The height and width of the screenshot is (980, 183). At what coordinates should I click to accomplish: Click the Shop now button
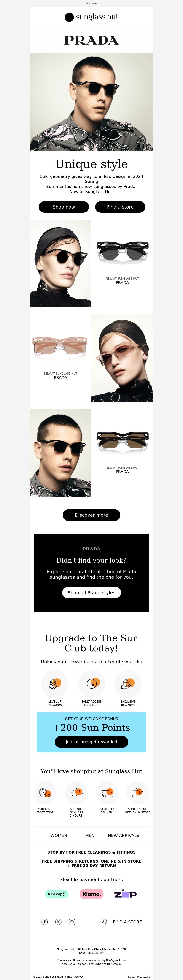(x=64, y=207)
